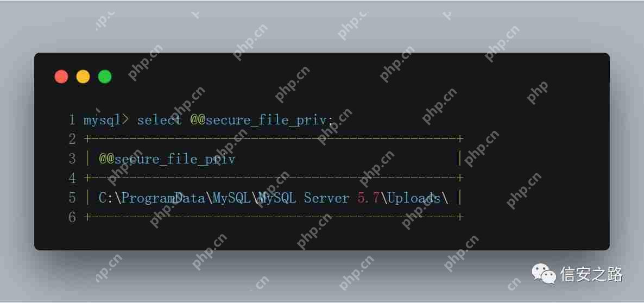644x303 pixels.
Task: Click the dashed border on line 2
Action: [x=274, y=139]
